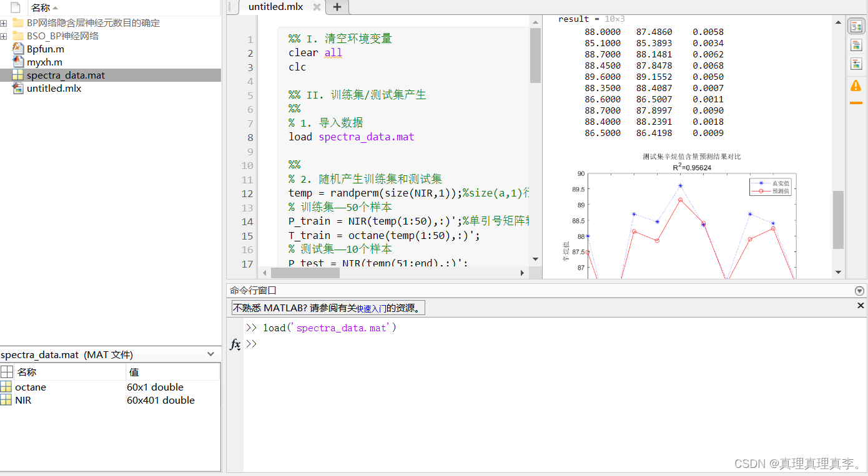
Task: Click line number 12 in gutter
Action: tap(247, 193)
